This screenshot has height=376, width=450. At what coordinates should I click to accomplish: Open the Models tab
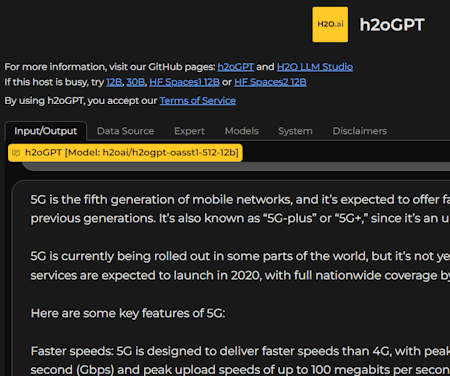[x=242, y=131]
